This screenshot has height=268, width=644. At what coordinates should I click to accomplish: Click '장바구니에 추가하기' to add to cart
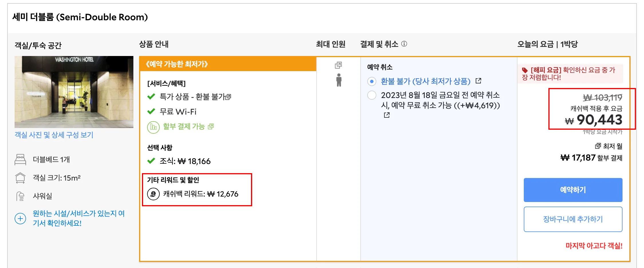click(x=573, y=219)
